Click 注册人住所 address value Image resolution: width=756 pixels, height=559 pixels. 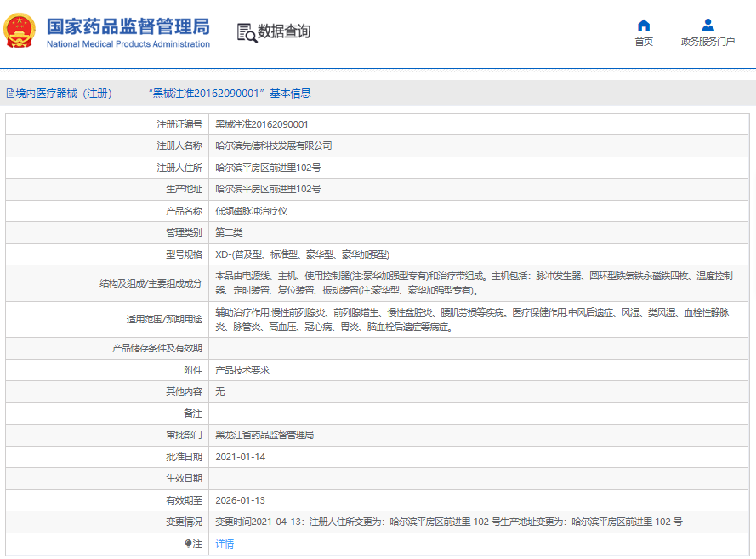click(x=268, y=168)
